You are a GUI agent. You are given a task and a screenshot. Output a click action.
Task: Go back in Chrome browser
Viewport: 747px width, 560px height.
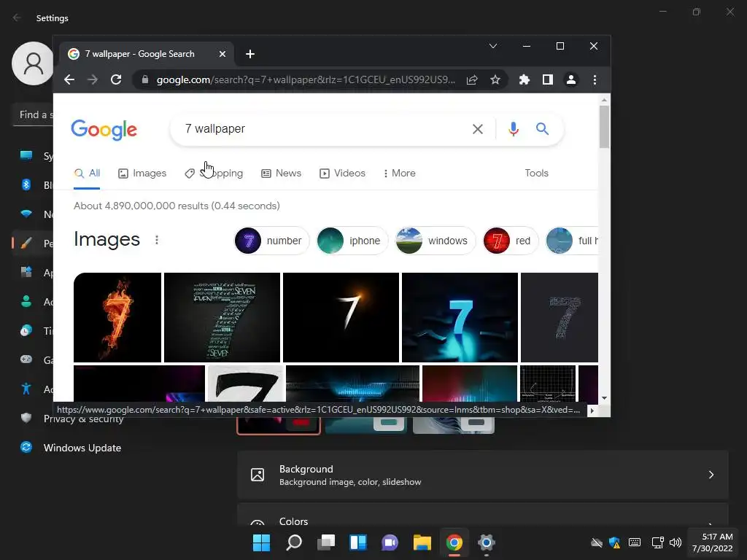pos(69,79)
